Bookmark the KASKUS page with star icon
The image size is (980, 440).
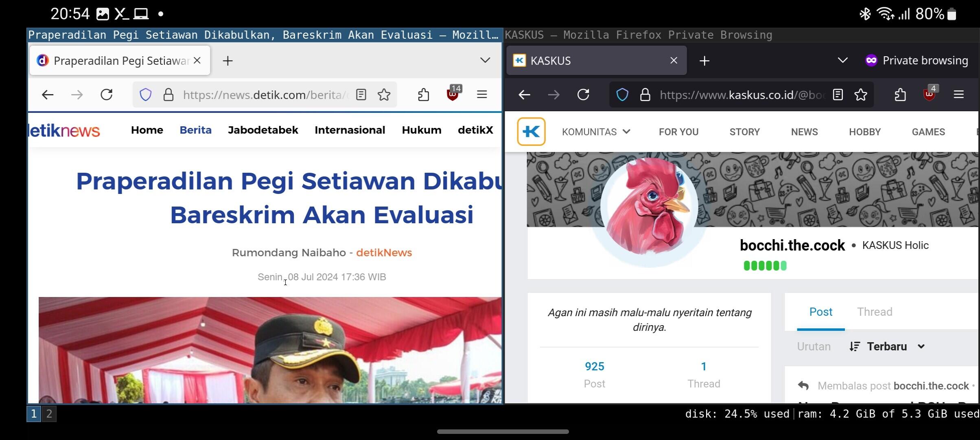tap(861, 95)
